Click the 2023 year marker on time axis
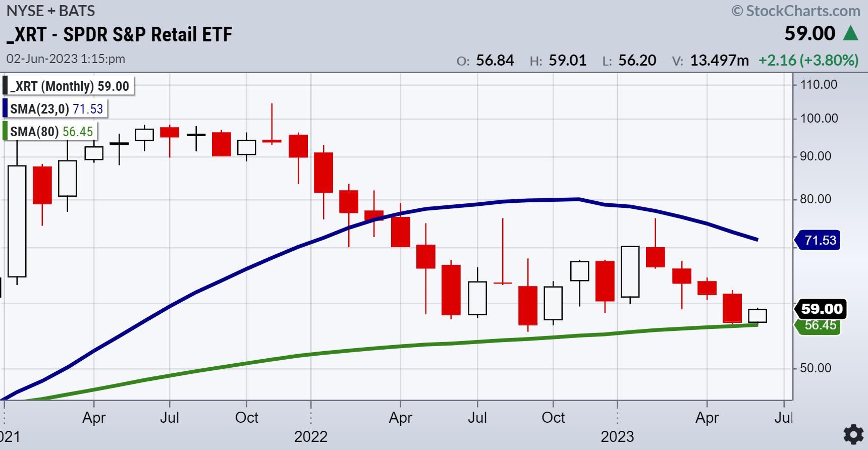 [x=617, y=436]
